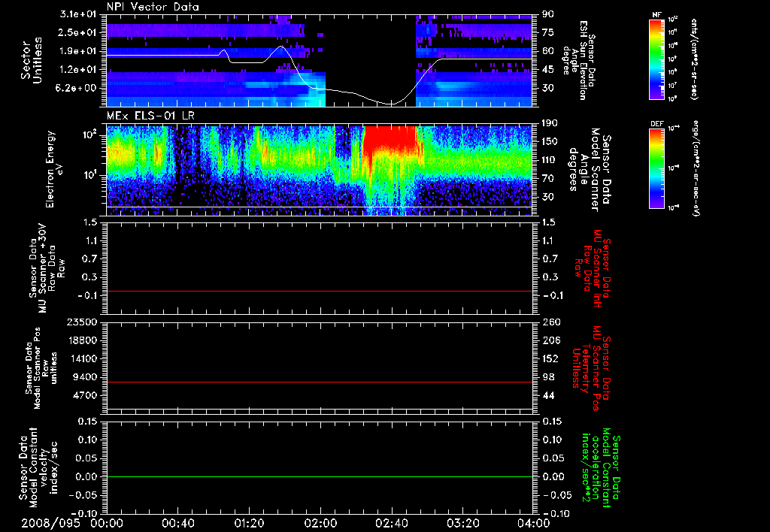Click the 'Sector Unitless' axis label
Image resolution: width=770 pixels, height=532 pixels.
31,60
